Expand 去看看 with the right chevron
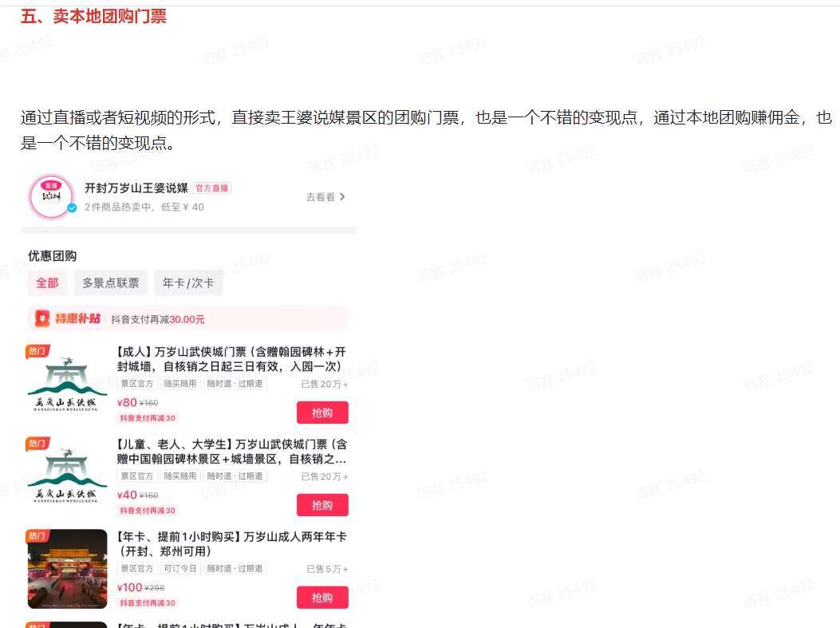Screen dimensions: 840x628 click(325, 196)
